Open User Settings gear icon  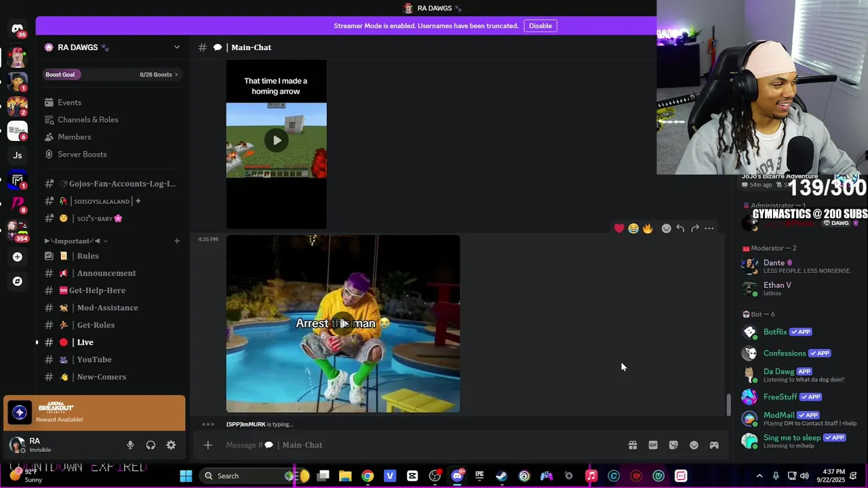[171, 445]
